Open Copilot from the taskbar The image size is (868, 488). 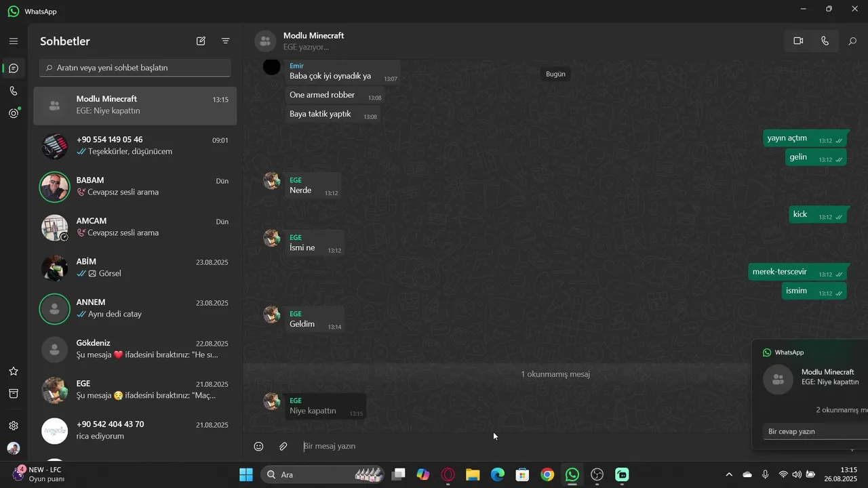[423, 474]
